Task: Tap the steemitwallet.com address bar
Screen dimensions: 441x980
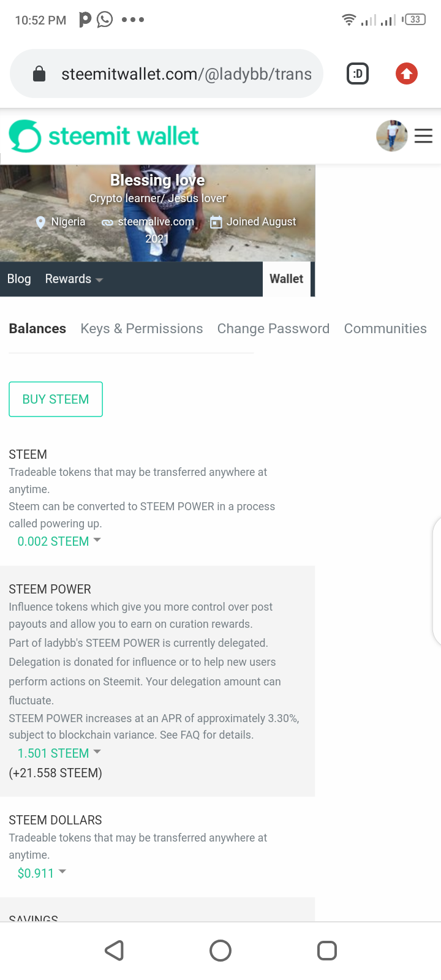Action: (x=186, y=74)
